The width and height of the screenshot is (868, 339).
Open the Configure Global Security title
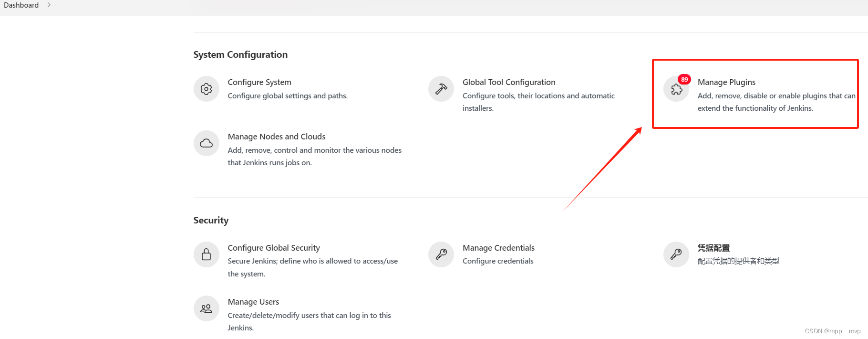click(274, 248)
